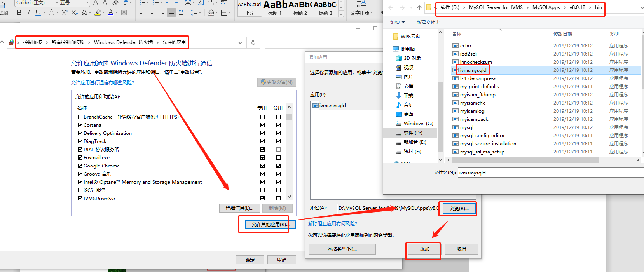The width and height of the screenshot is (644, 272).
Task: Open link about risks of allowing apps
Action: pyautogui.click(x=103, y=83)
